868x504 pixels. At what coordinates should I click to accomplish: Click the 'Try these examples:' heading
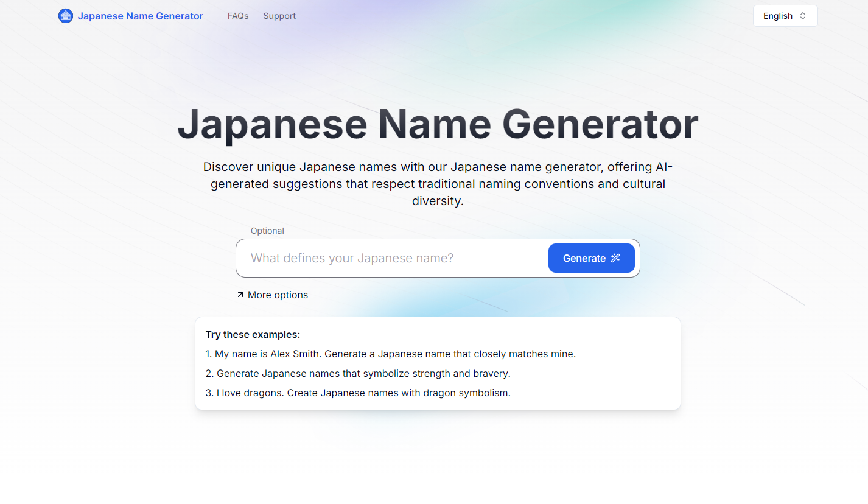pos(253,334)
